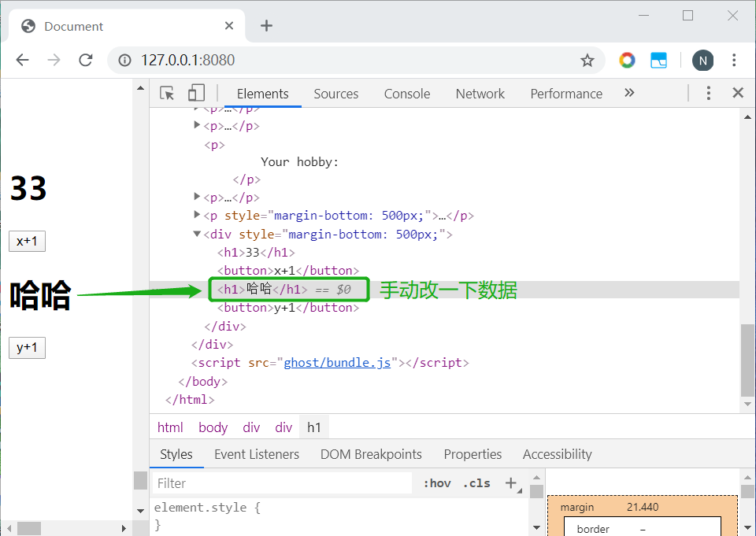
Task: Switch to the Performance tab
Action: tap(566, 94)
